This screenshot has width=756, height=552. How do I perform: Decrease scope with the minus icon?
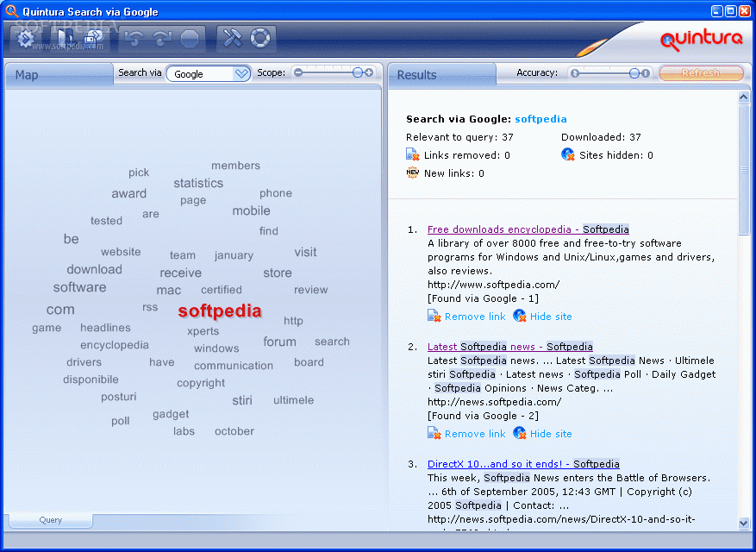(x=298, y=72)
